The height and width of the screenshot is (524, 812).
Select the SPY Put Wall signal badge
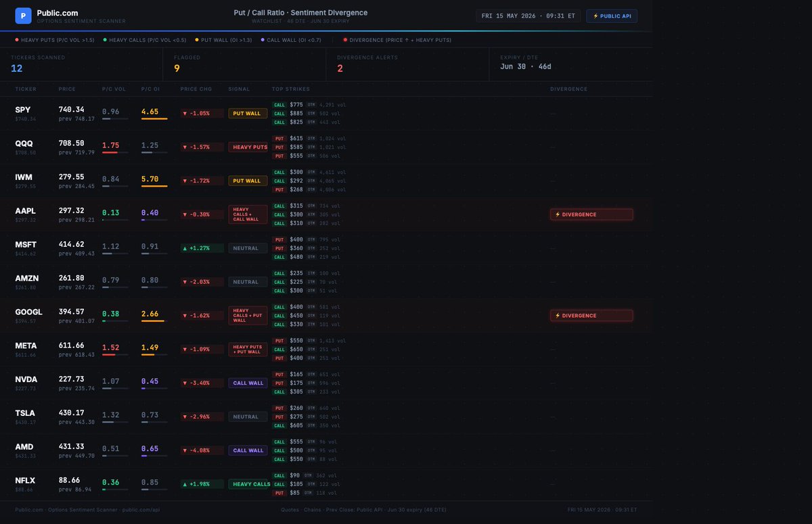pyautogui.click(x=248, y=114)
